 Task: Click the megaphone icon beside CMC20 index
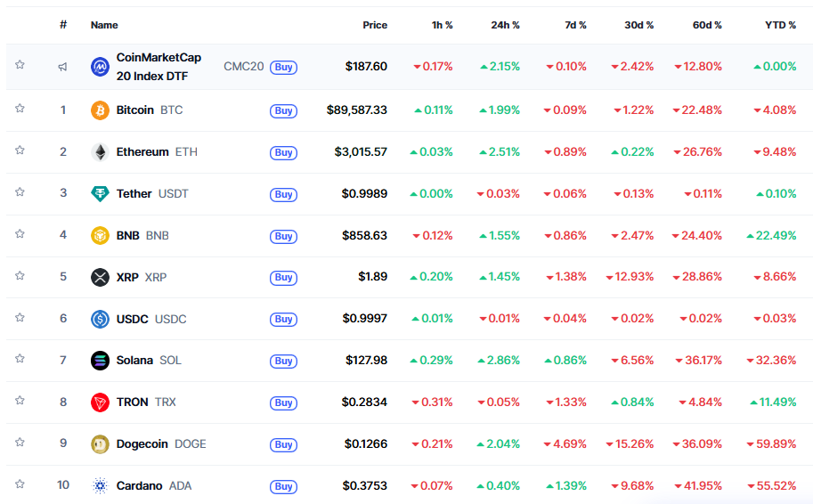(x=63, y=67)
